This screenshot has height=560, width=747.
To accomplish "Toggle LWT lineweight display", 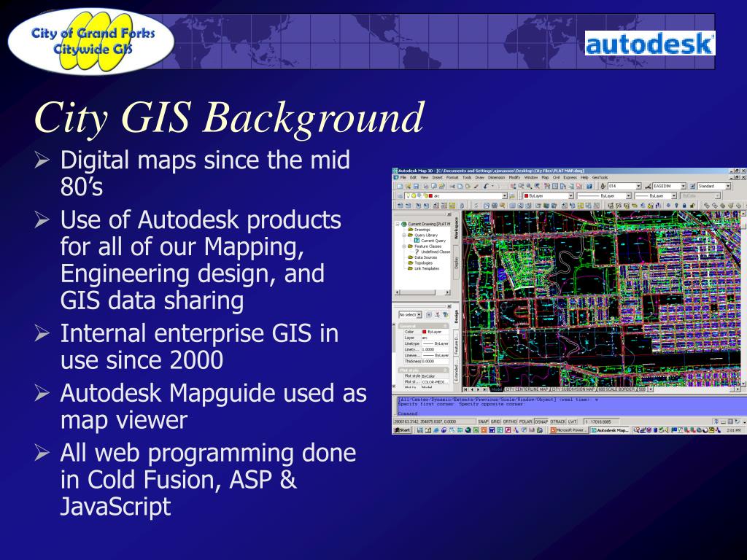I will tap(572, 421).
